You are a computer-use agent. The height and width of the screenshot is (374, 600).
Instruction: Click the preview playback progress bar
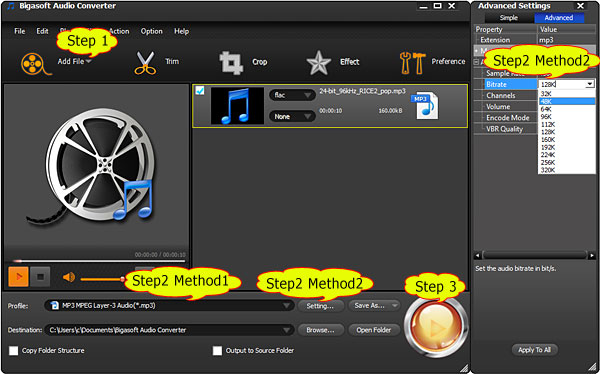click(99, 261)
